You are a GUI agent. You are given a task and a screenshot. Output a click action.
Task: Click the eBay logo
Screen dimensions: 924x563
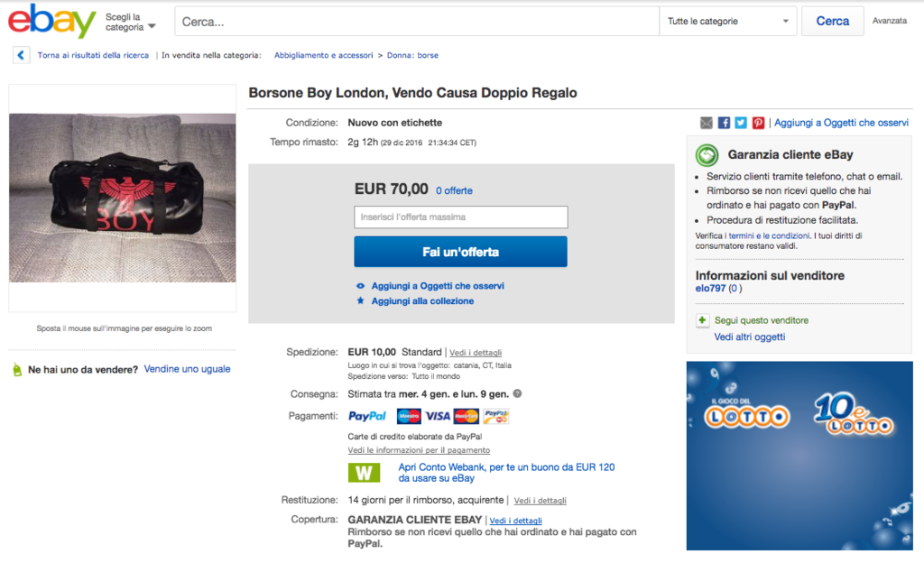pos(51,22)
